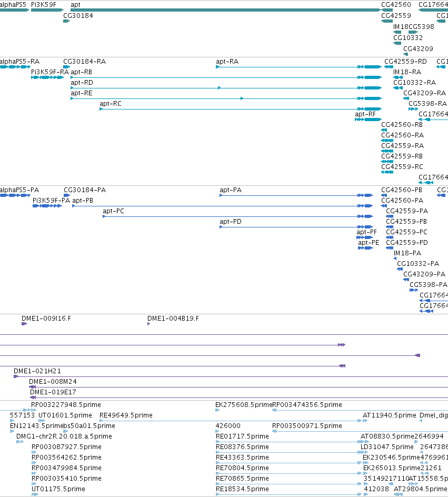Select the RP003500971.5prime EST label

click(307, 426)
